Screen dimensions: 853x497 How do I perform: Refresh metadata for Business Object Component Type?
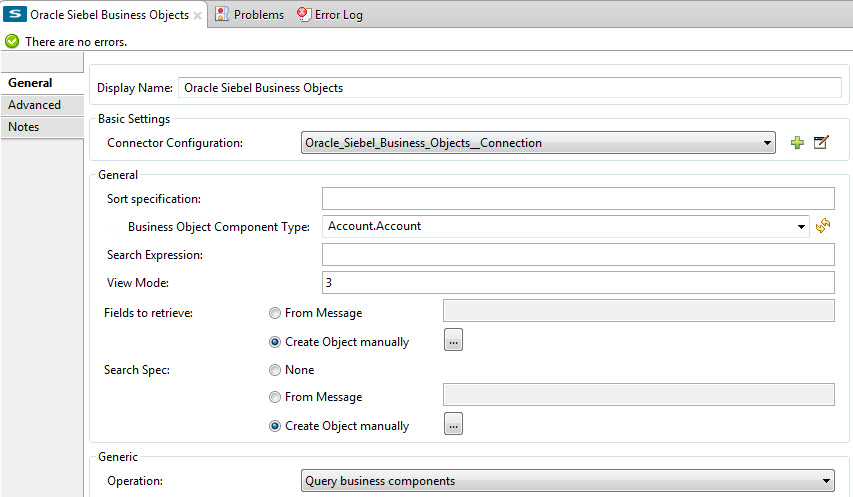coord(823,226)
